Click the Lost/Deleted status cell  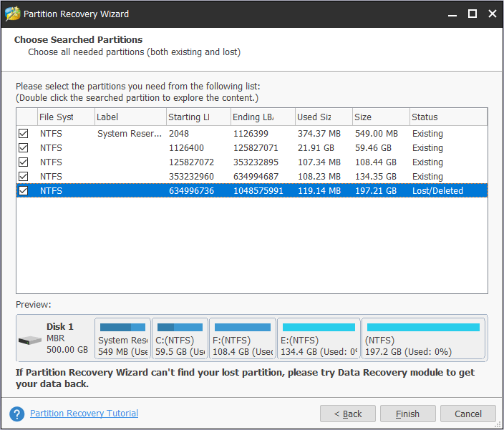[438, 191]
